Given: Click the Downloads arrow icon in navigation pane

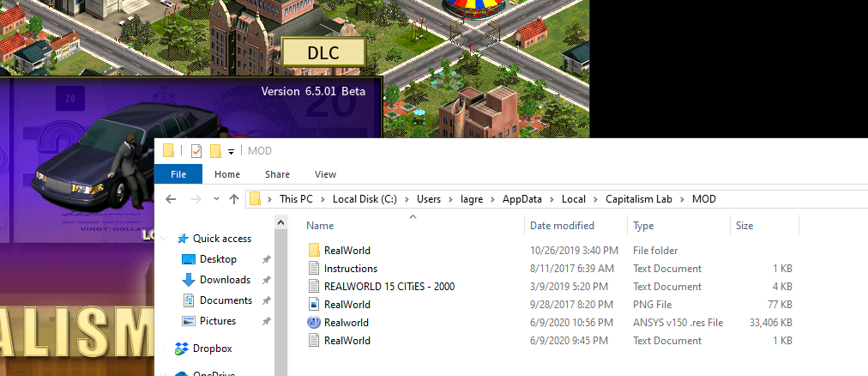Looking at the screenshot, I should pyautogui.click(x=189, y=280).
